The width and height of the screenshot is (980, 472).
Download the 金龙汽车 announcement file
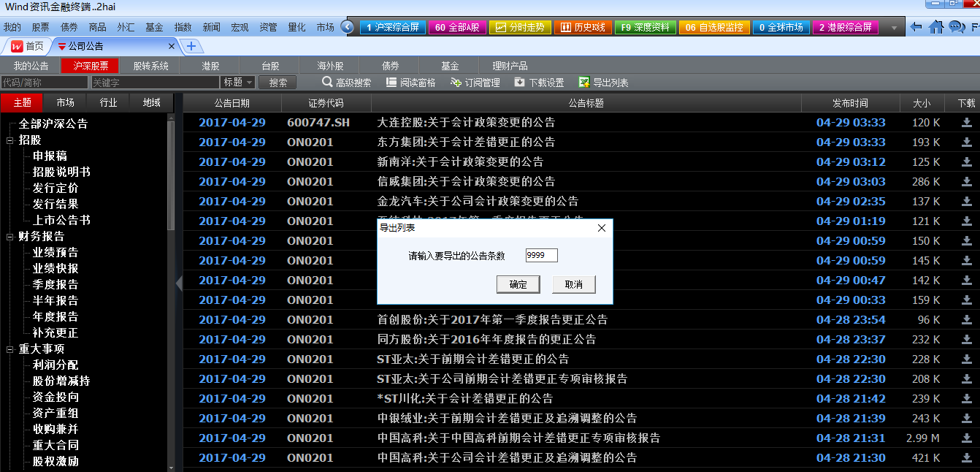point(966,202)
